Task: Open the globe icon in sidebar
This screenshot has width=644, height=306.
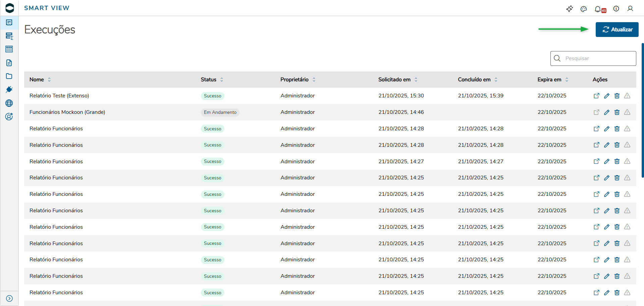Action: click(9, 103)
